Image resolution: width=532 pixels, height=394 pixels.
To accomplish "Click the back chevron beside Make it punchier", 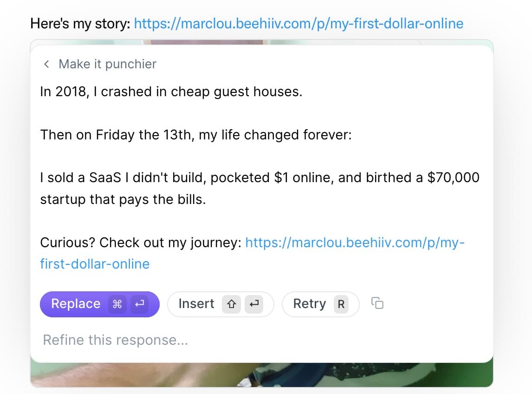I will 46,64.
